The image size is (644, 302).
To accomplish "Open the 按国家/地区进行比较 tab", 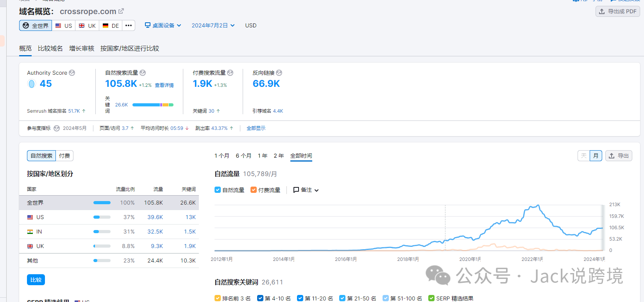I will tap(130, 49).
